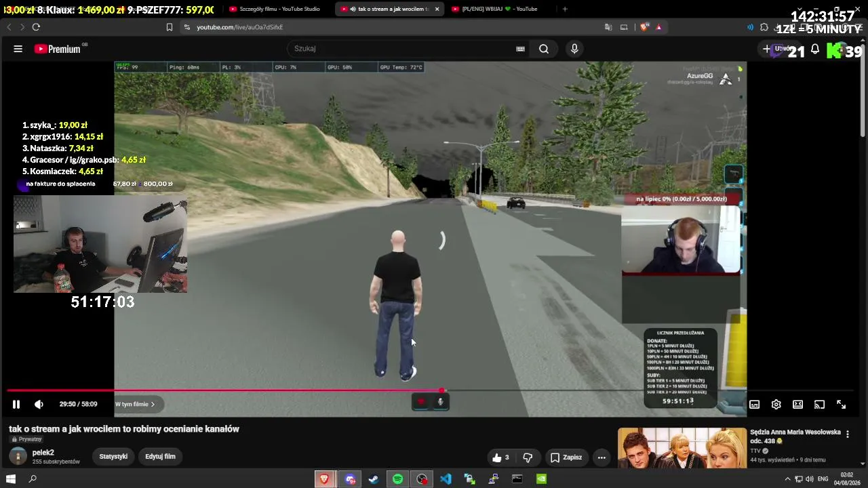868x488 pixels.
Task: Click the video title text
Action: pyautogui.click(x=124, y=429)
